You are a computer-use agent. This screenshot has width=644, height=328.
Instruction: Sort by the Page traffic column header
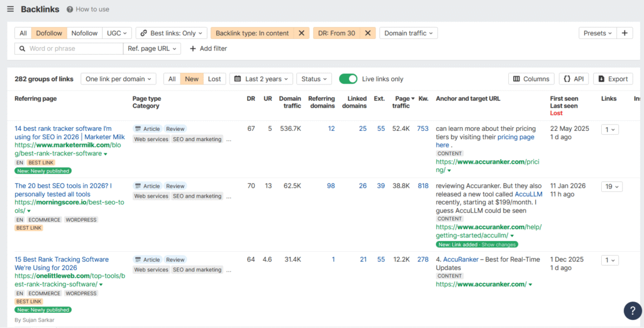point(402,102)
